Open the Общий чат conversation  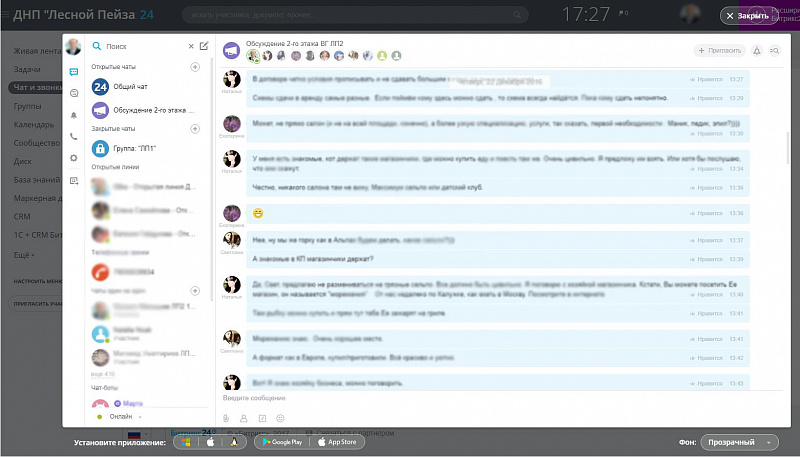point(149,87)
